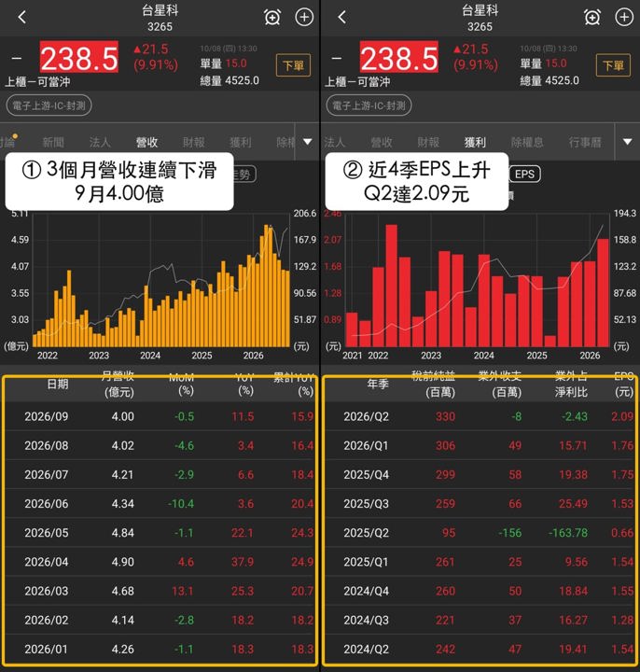Viewport: 640px width, 672px height.
Task: Switch to 獲利 tab in right panel
Action: (x=475, y=142)
